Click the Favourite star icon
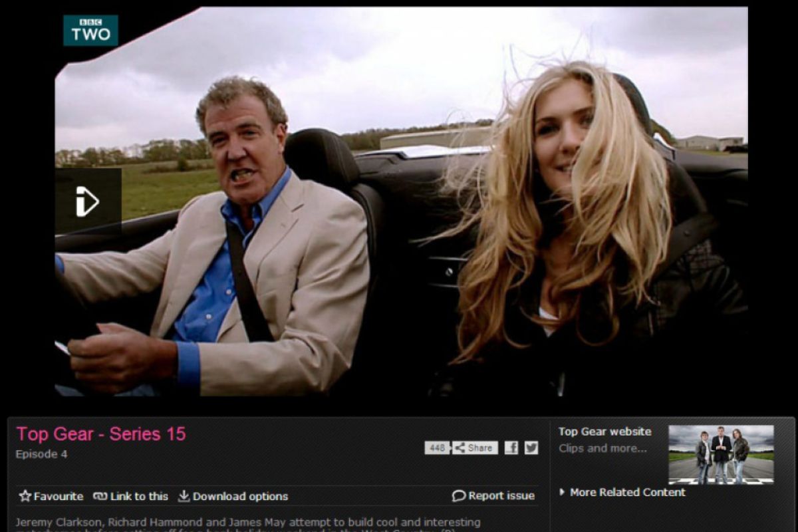 tap(25, 496)
